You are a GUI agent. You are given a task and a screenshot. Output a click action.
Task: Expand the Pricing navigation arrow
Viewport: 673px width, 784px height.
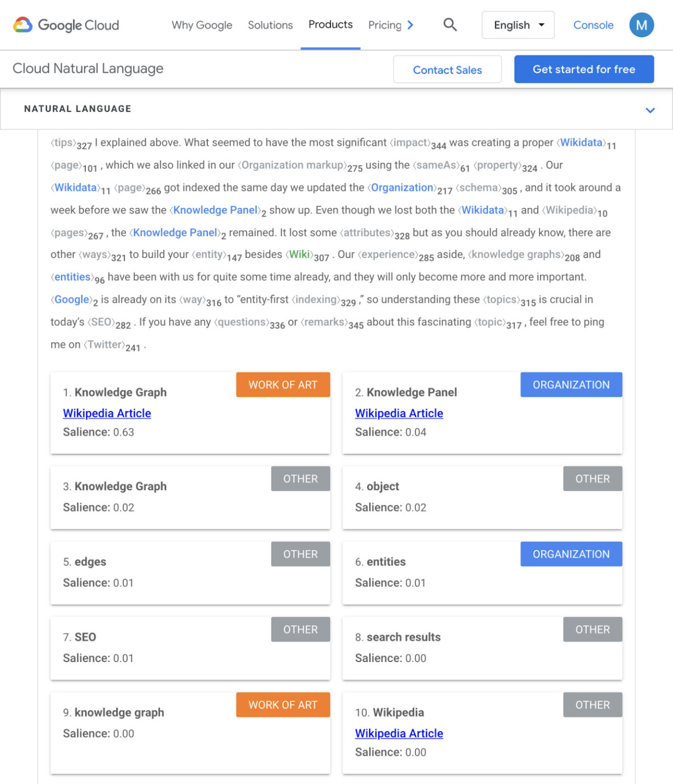(x=410, y=24)
